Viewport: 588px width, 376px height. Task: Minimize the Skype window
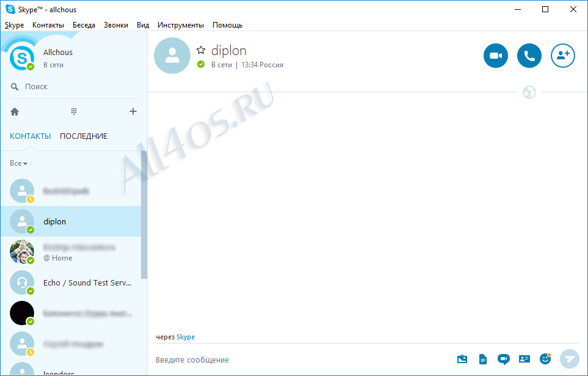point(518,9)
